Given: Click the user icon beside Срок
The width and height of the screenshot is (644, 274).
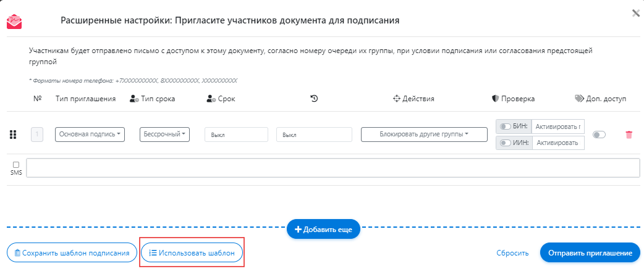Looking at the screenshot, I should point(211,98).
